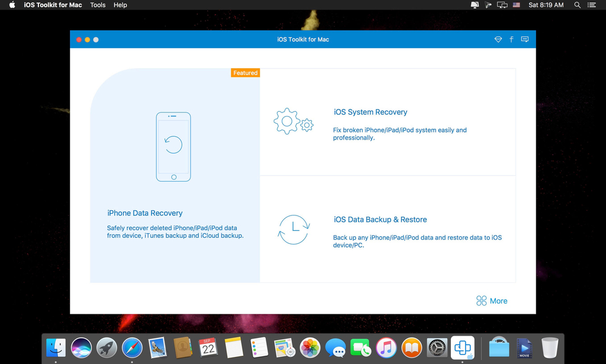Launch Siri from the dock
606x364 pixels.
pos(81,348)
